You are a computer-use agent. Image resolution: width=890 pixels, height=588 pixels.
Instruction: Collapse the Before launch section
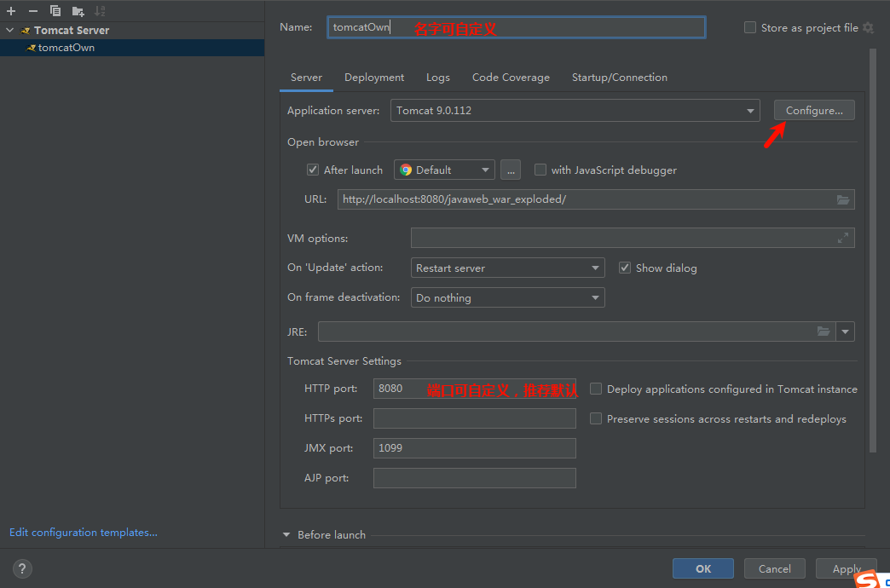pos(286,534)
